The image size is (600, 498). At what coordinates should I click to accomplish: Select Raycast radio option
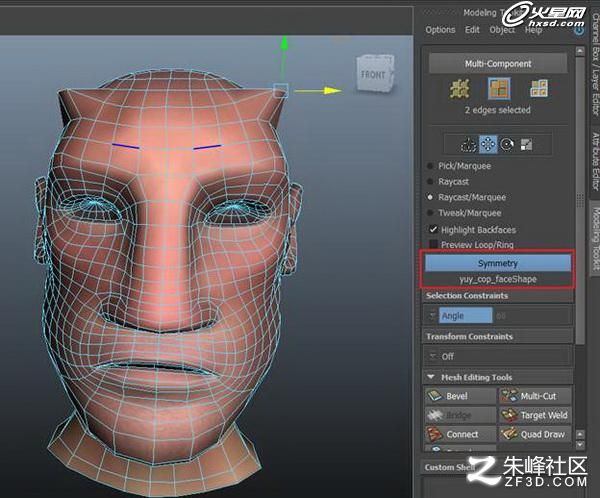(x=430, y=181)
